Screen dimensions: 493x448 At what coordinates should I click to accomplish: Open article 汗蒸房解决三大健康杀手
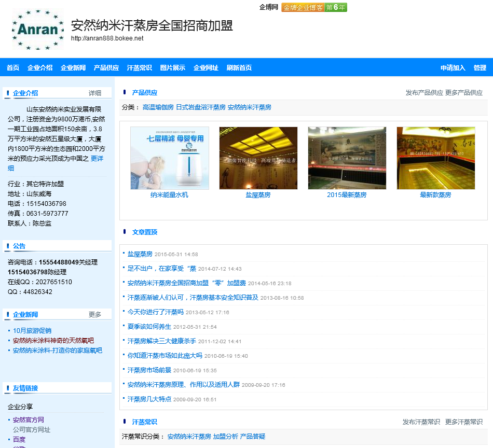(x=161, y=341)
